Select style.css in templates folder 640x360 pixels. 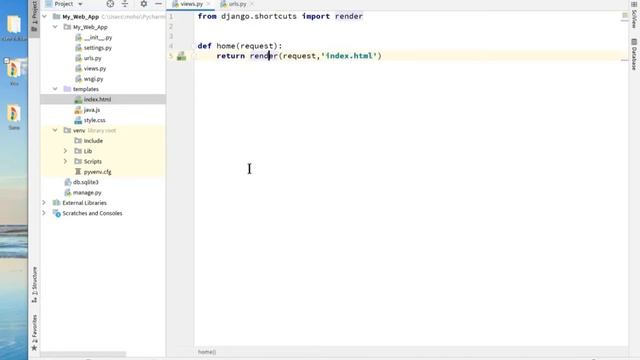pos(90,120)
